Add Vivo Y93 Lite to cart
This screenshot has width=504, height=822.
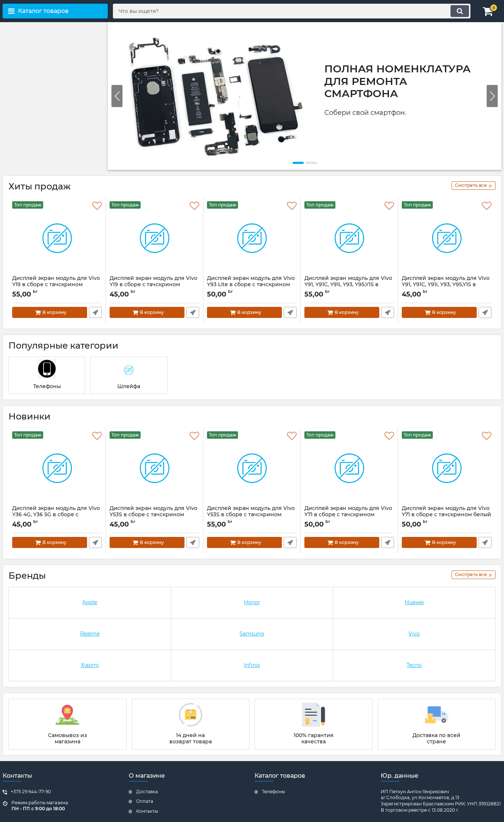244,312
